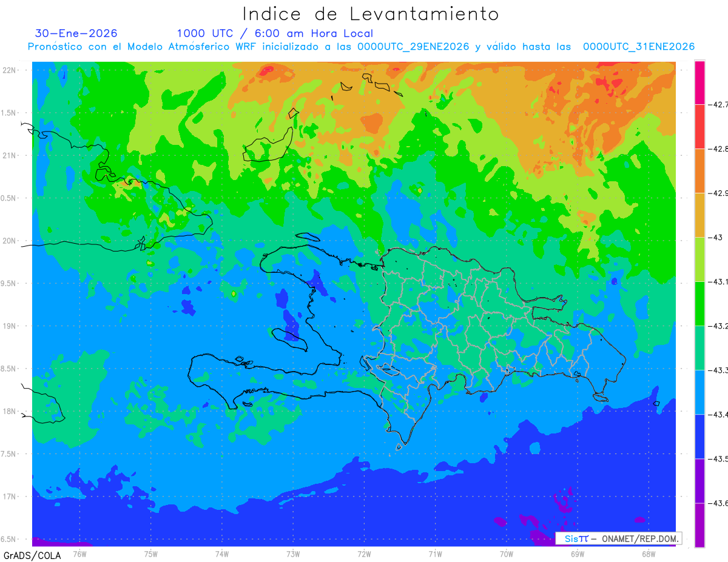The width and height of the screenshot is (728, 562).
Task: Click the colorbar label "-42.7"
Action: [x=718, y=105]
